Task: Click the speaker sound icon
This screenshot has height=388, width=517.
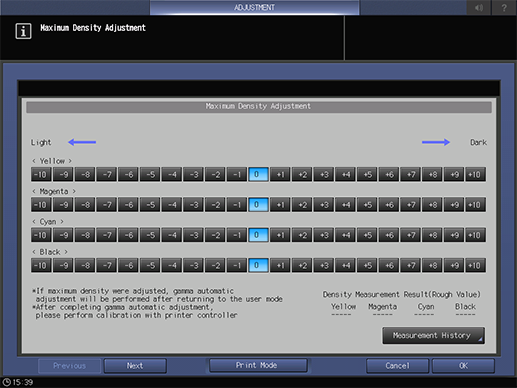Action: pos(479,7)
